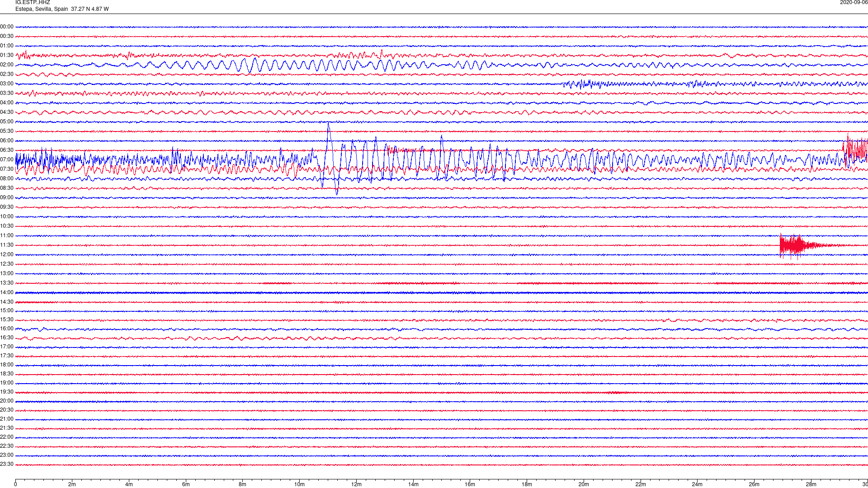
Task: Click the red burst at end of 06:30 trace
Action: point(855,150)
